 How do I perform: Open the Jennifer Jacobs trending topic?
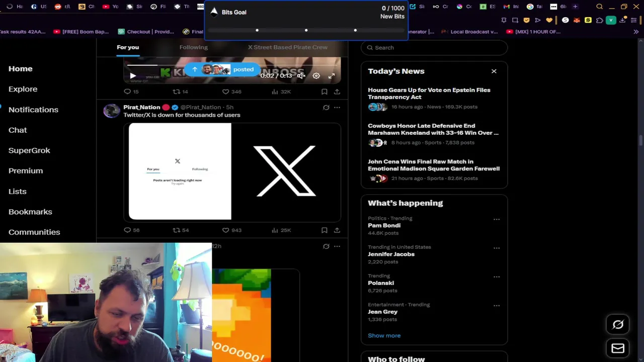pyautogui.click(x=391, y=254)
